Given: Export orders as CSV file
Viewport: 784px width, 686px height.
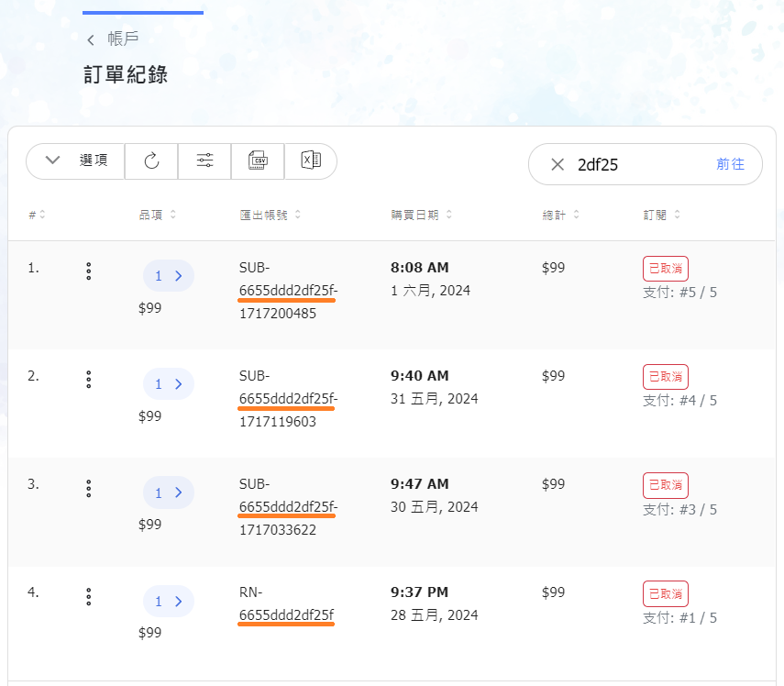Looking at the screenshot, I should click(x=259, y=160).
